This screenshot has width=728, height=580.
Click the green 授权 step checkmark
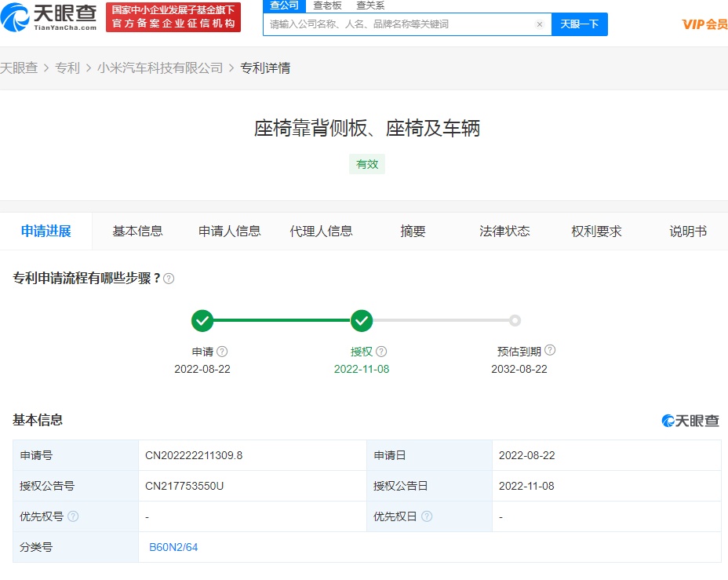click(x=362, y=320)
